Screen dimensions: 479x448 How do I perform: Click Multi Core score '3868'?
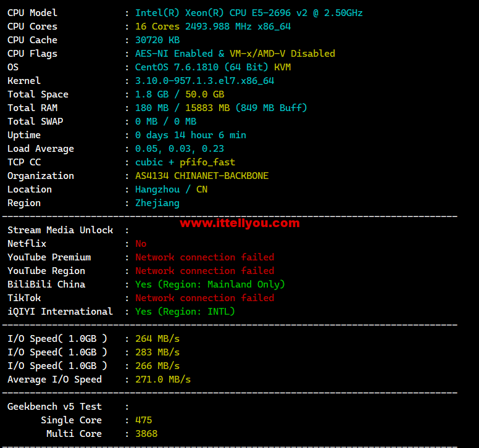click(x=146, y=434)
